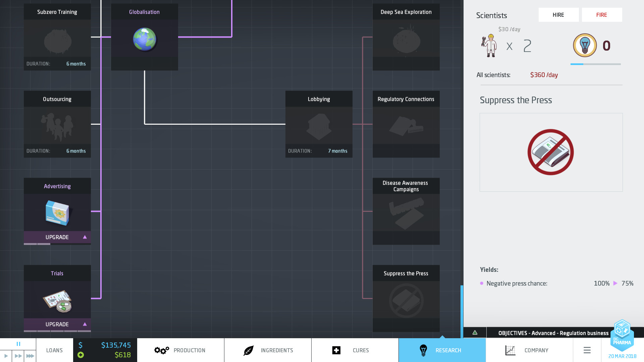Expand the objectives panel green triangle

click(x=475, y=333)
